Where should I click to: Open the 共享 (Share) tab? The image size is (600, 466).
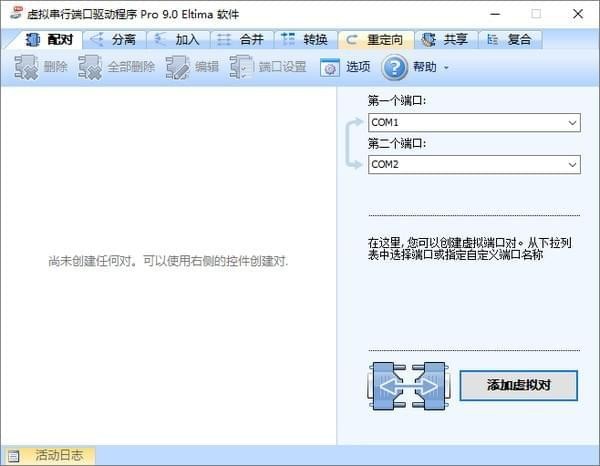coord(447,39)
